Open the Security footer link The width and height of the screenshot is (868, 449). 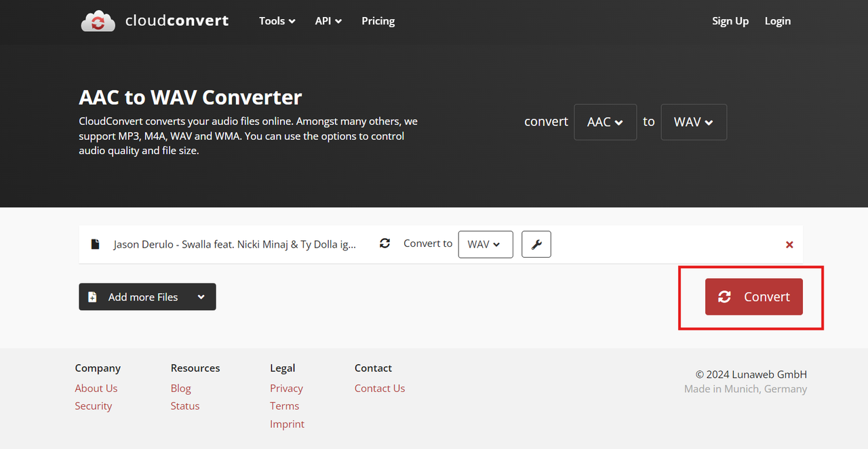(x=94, y=406)
